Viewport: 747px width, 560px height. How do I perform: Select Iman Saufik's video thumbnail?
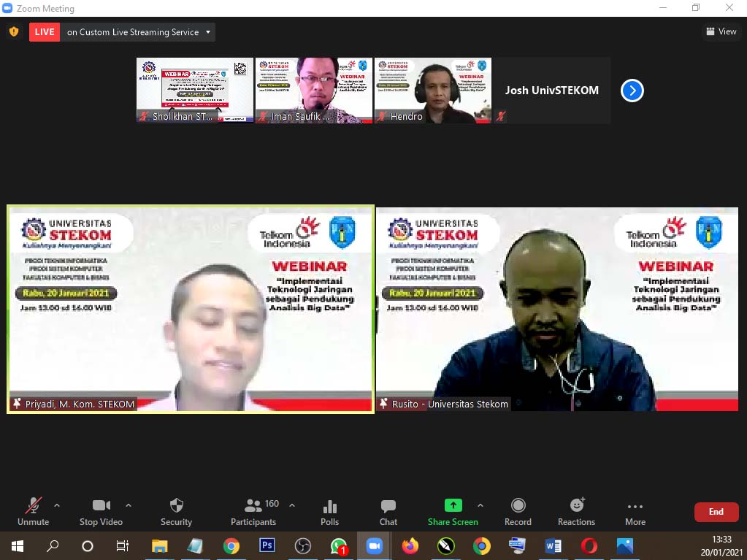click(314, 90)
